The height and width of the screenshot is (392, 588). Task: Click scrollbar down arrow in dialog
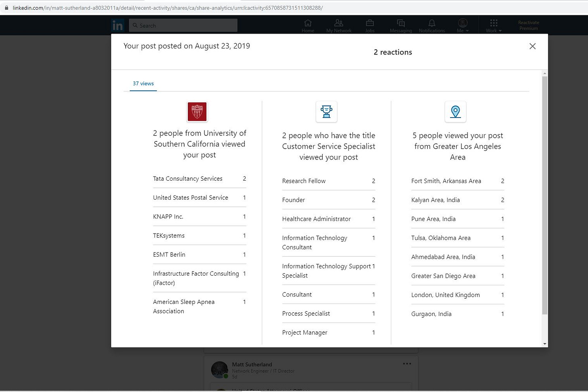(x=545, y=344)
